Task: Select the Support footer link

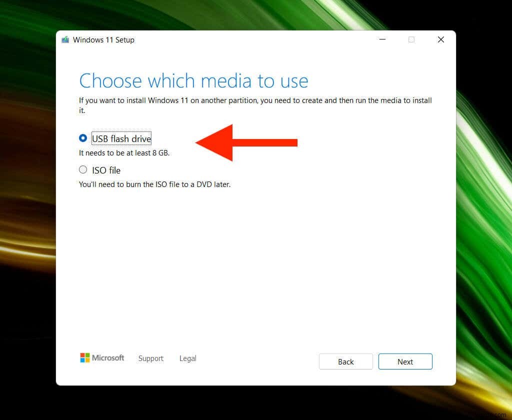Action: 150,358
